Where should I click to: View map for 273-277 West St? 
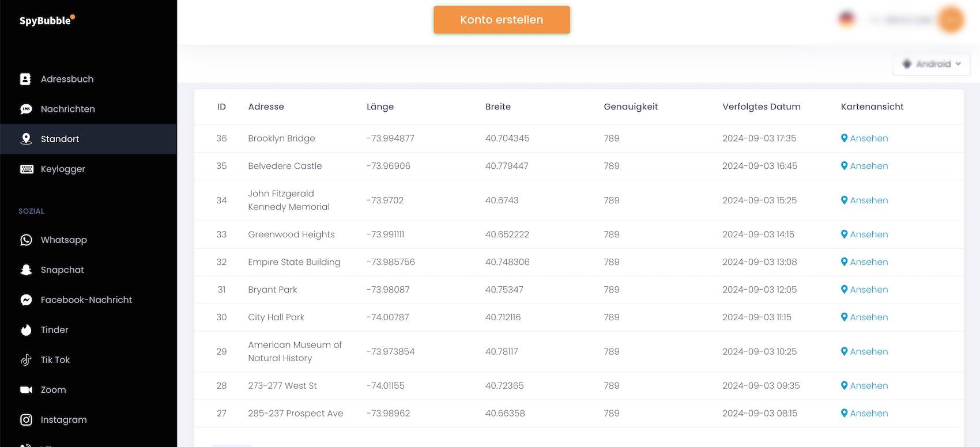pyautogui.click(x=864, y=385)
